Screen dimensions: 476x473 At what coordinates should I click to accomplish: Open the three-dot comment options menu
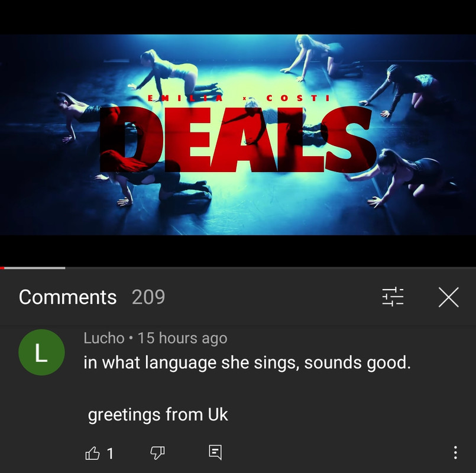point(455,452)
